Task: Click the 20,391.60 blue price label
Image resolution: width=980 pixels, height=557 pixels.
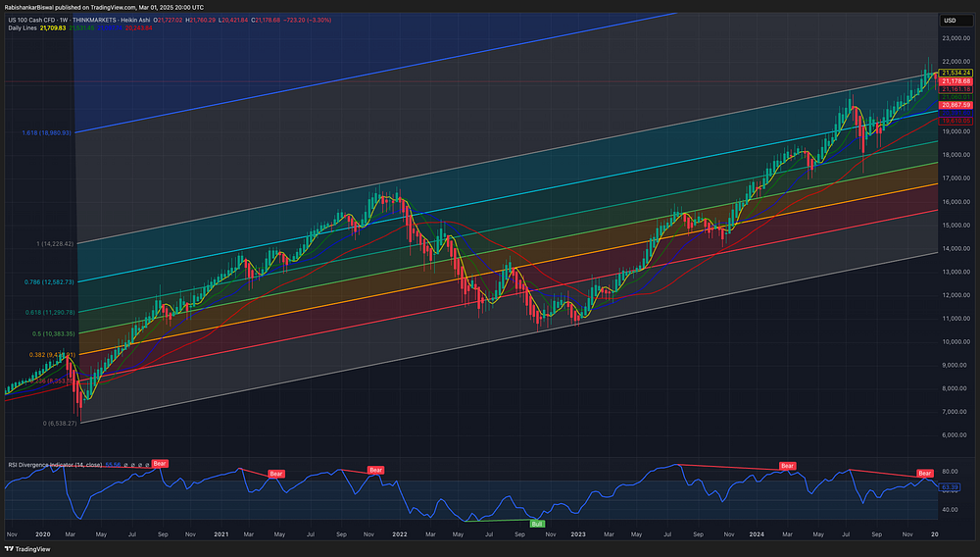Action: pos(955,113)
